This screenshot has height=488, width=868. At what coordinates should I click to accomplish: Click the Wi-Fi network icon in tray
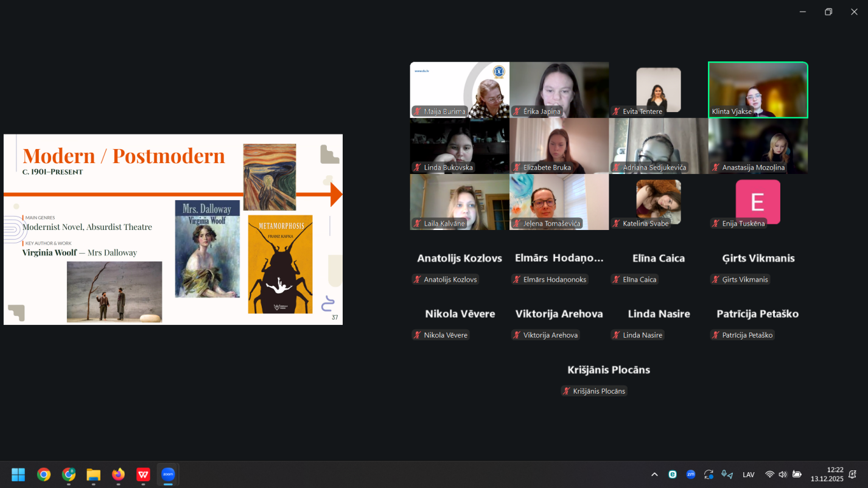(769, 475)
